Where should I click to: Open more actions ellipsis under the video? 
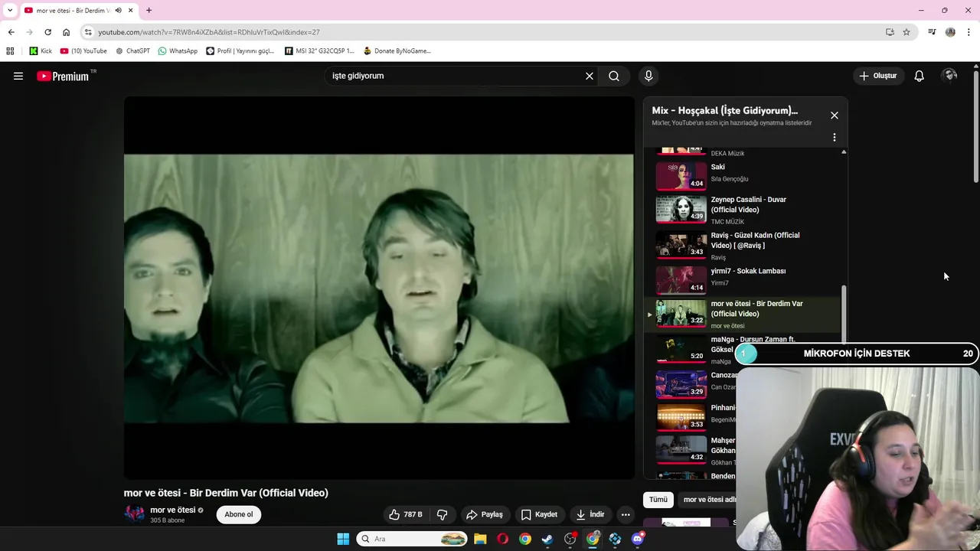626,514
